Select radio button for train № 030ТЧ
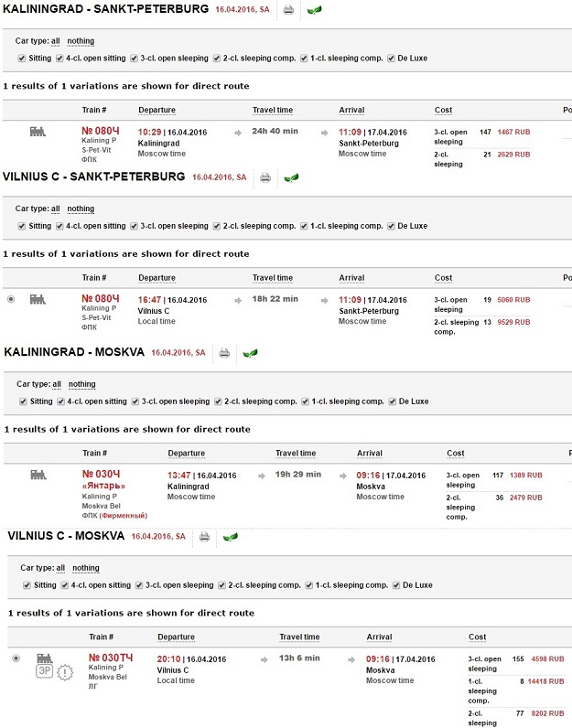The height and width of the screenshot is (728, 572). (x=16, y=658)
